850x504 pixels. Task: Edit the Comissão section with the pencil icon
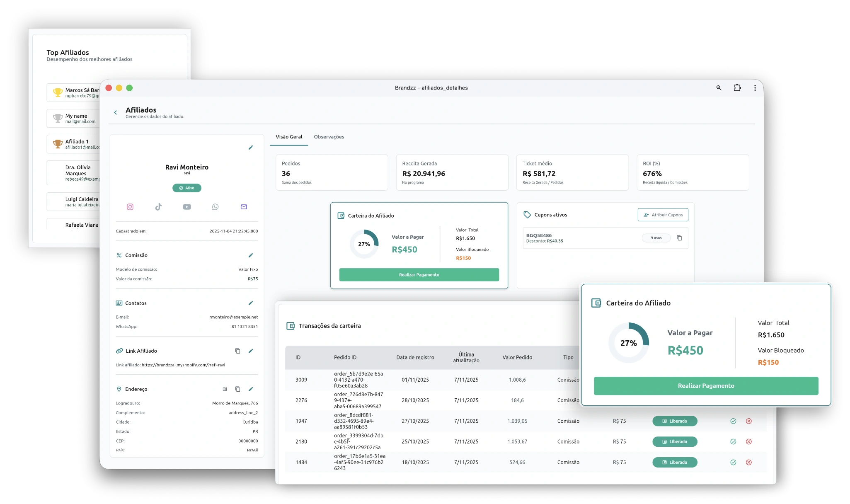251,255
